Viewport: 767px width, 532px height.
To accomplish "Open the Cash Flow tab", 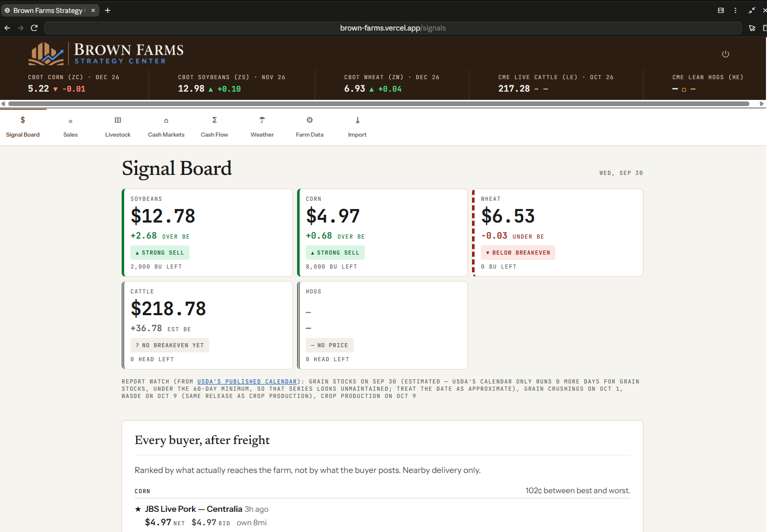I will [214, 127].
